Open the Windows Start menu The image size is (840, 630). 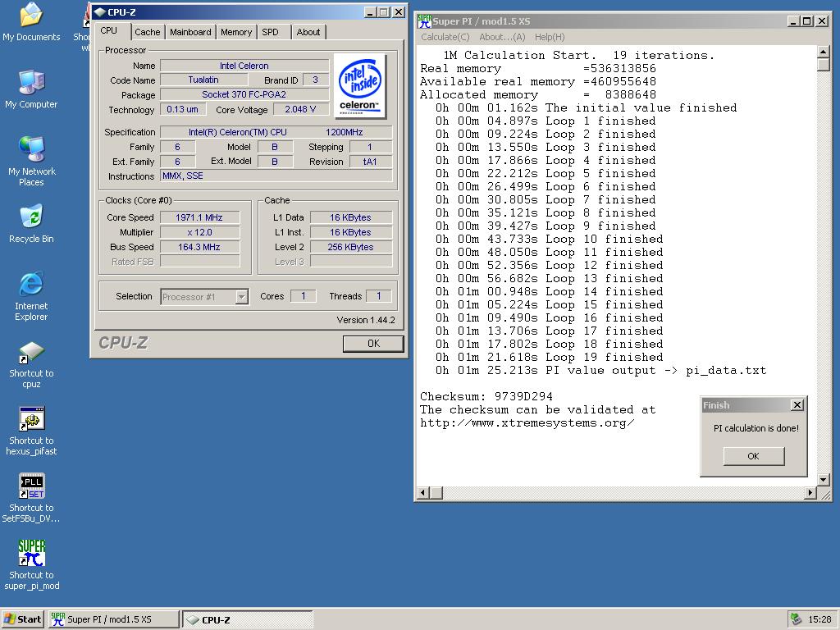pos(23,619)
